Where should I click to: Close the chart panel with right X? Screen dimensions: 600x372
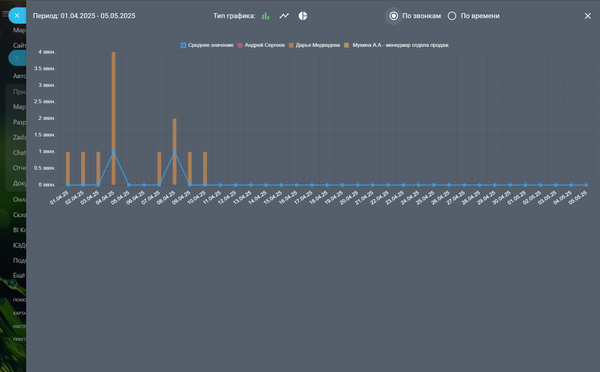pyautogui.click(x=588, y=16)
